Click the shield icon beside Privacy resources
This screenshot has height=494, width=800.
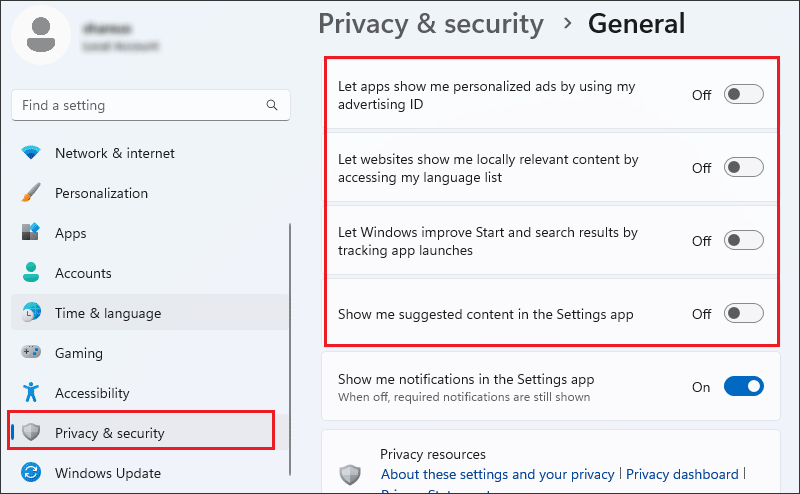click(350, 475)
